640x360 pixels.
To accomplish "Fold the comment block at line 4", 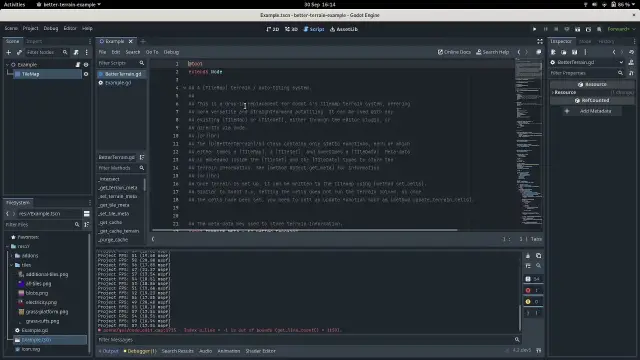I will pyautogui.click(x=184, y=88).
